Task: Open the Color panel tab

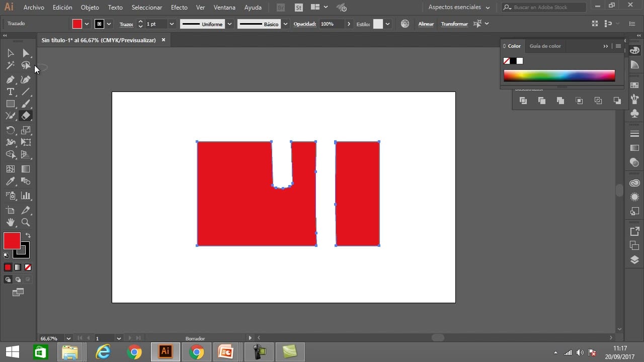Action: [514, 46]
